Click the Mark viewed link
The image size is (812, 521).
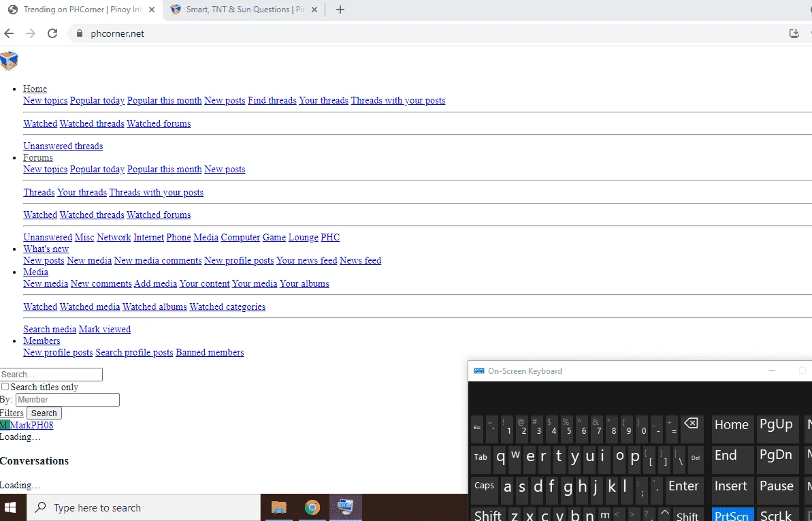click(105, 329)
